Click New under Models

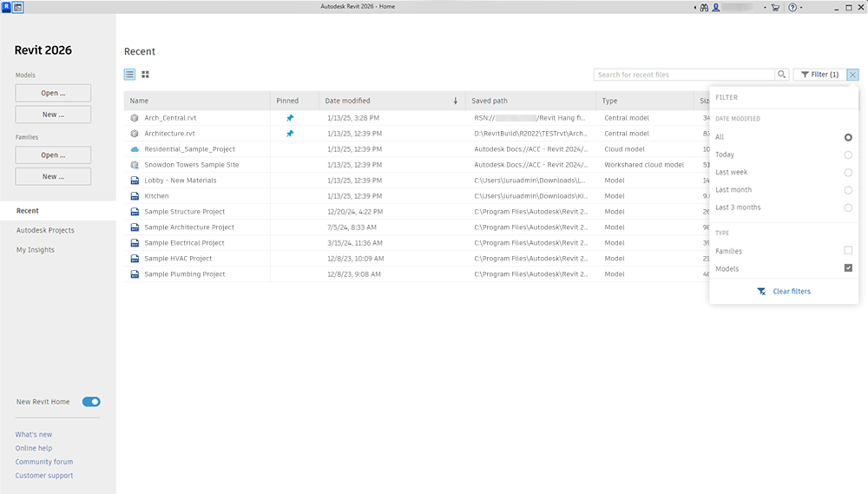click(x=53, y=115)
